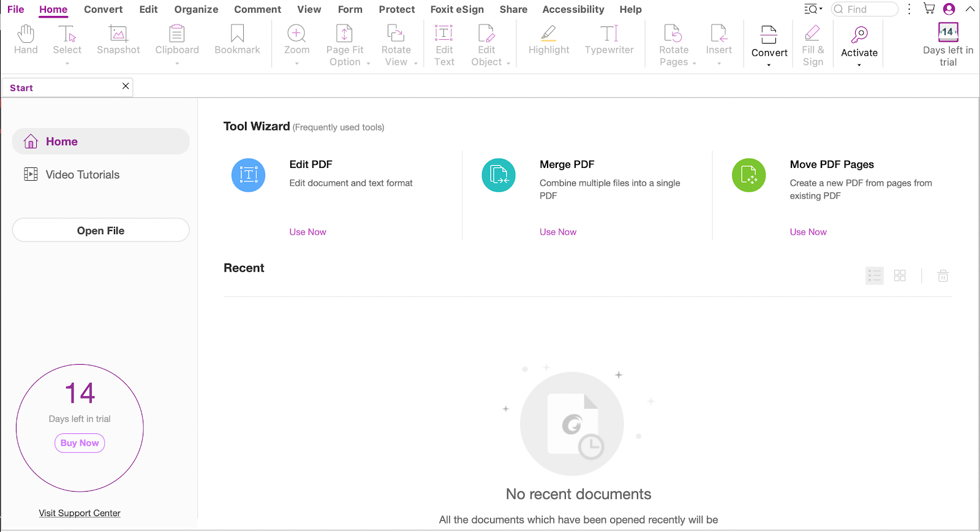980x532 pixels.
Task: Open Page Fit Option tool
Action: click(x=344, y=34)
